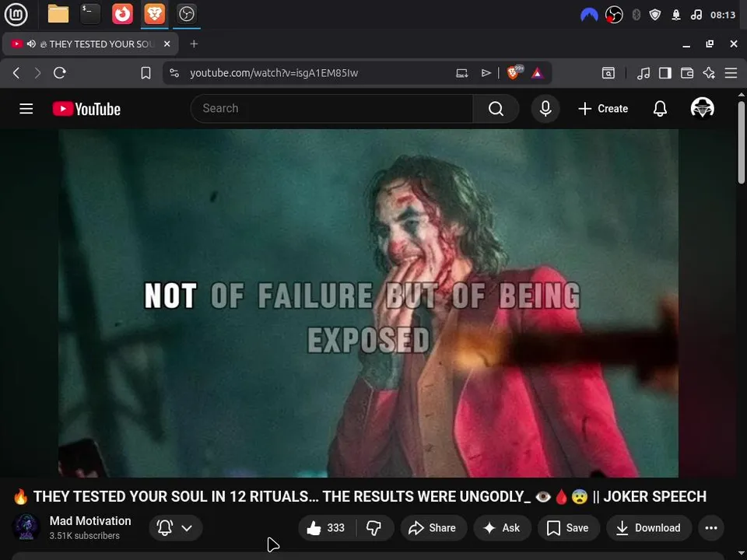Image resolution: width=747 pixels, height=560 pixels.
Task: Start voice search with the microphone
Action: 545,109
